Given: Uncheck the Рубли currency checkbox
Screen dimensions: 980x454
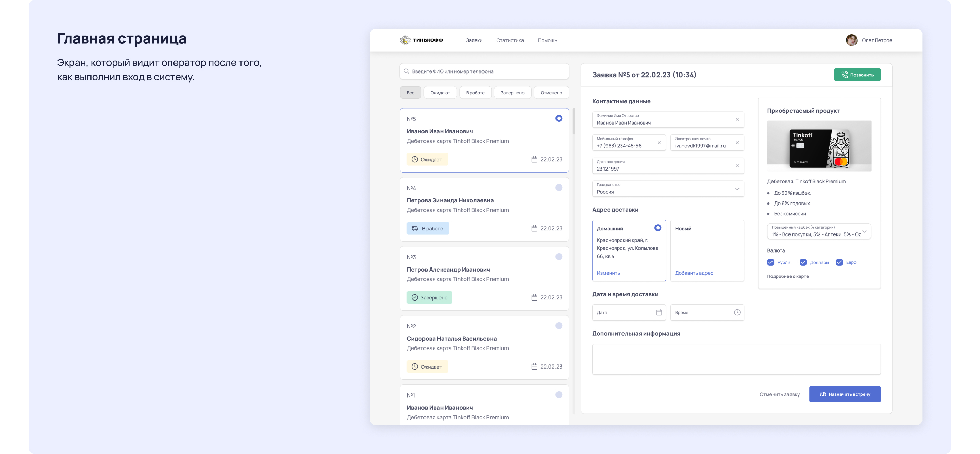Looking at the screenshot, I should [x=770, y=262].
